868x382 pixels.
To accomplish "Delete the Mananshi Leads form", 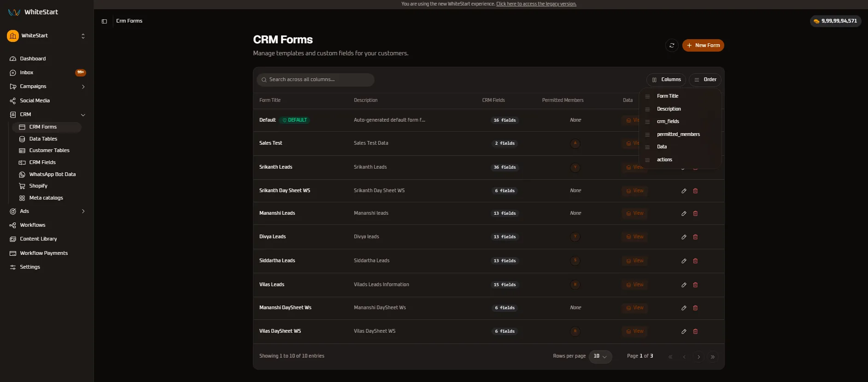I will click(x=695, y=213).
